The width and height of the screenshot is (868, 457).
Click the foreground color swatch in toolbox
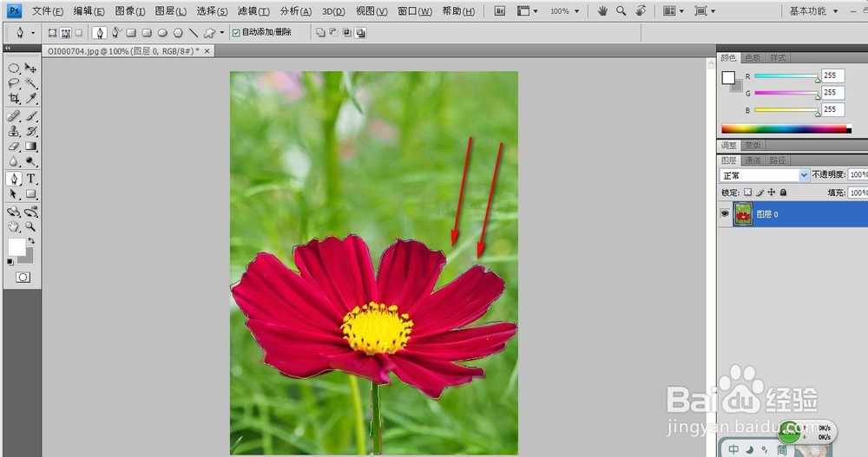click(x=16, y=247)
